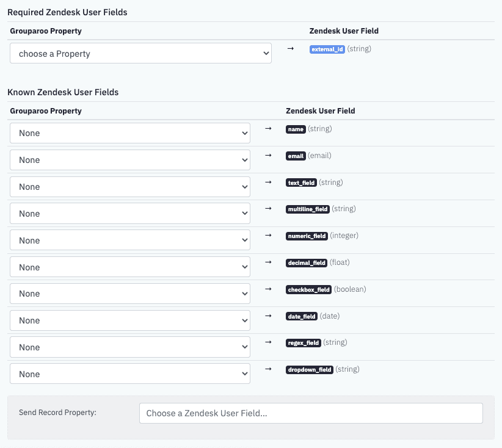502x448 pixels.
Task: Click the regex_field badge
Action: (303, 343)
